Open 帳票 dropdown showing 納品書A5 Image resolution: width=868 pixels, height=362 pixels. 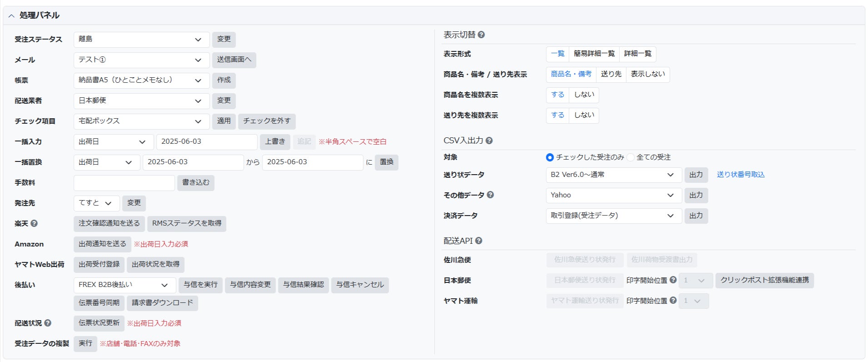(x=141, y=80)
